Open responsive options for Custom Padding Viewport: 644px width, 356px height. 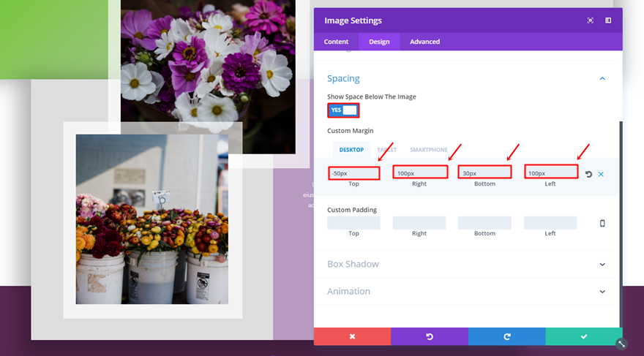(602, 223)
